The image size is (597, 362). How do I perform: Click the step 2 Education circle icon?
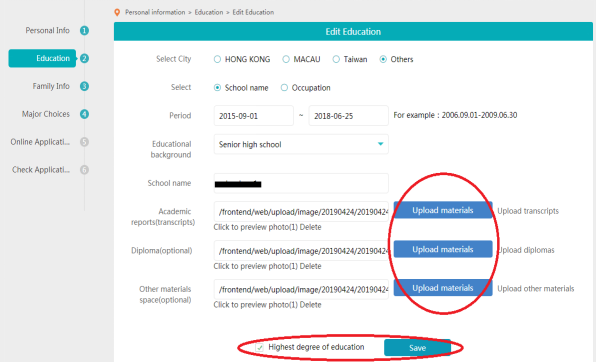[84, 58]
